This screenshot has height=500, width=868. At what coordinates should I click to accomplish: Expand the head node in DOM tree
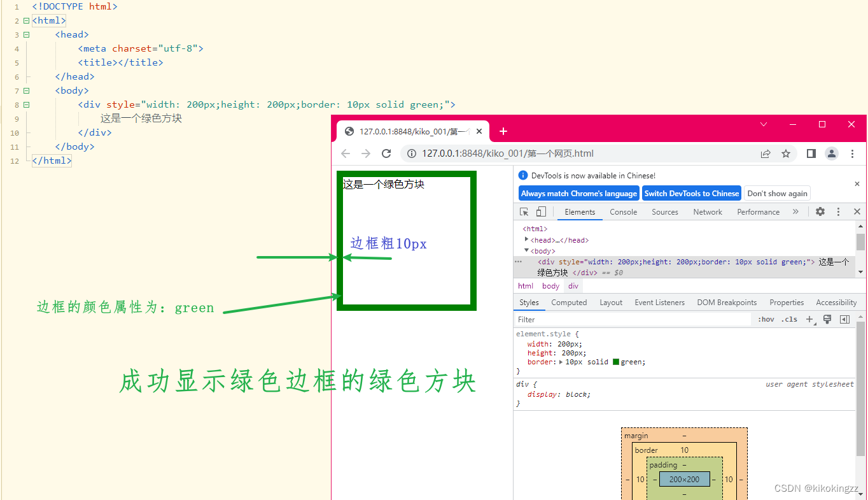(x=526, y=239)
